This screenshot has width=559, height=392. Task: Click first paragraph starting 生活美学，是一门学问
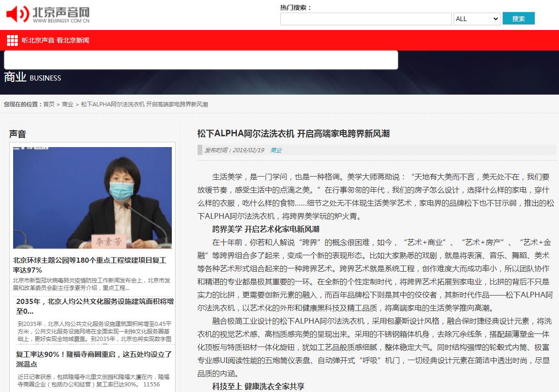(376, 197)
